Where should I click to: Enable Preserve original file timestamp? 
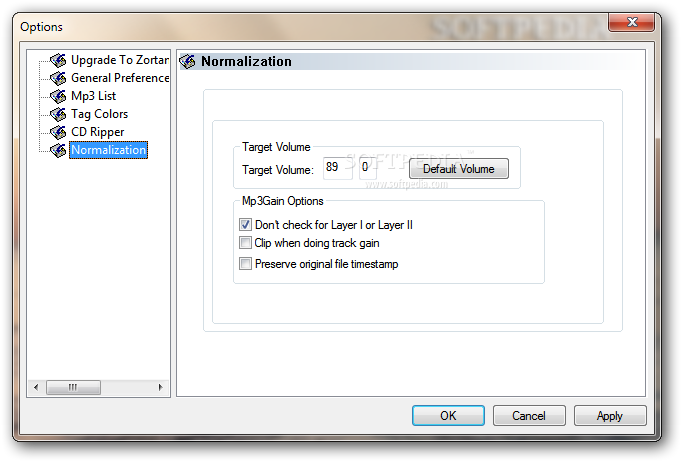[245, 264]
